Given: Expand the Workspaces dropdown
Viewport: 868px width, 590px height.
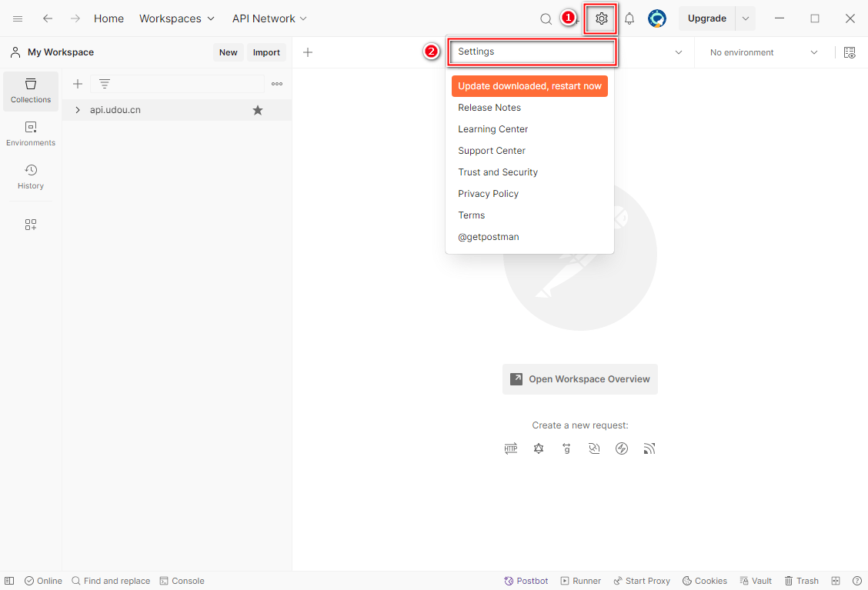Looking at the screenshot, I should (176, 18).
